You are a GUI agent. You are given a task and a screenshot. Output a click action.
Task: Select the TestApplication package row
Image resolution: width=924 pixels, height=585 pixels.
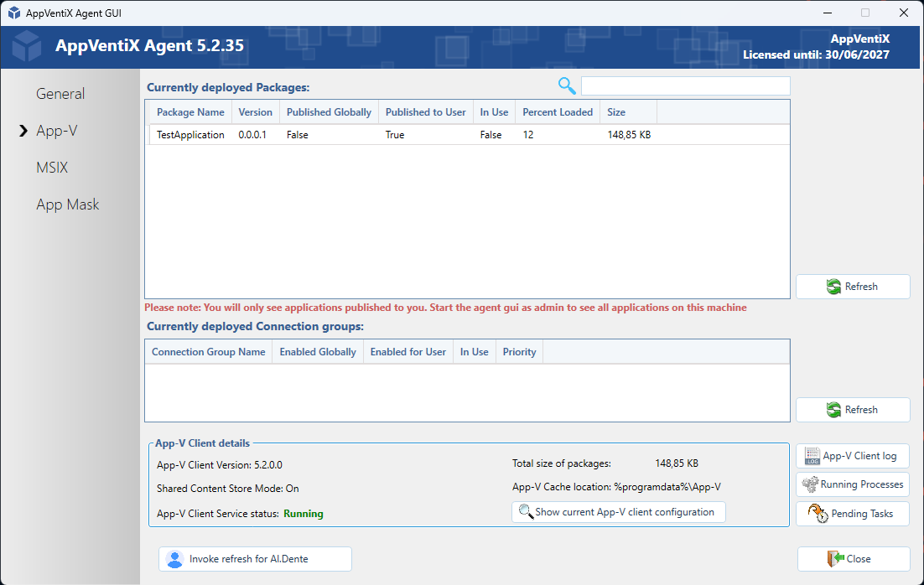click(x=469, y=135)
